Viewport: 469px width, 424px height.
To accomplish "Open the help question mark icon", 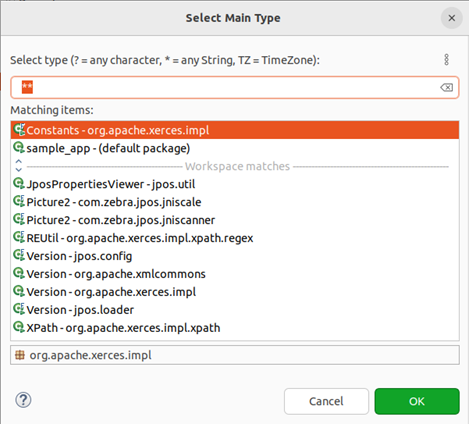I will (23, 400).
